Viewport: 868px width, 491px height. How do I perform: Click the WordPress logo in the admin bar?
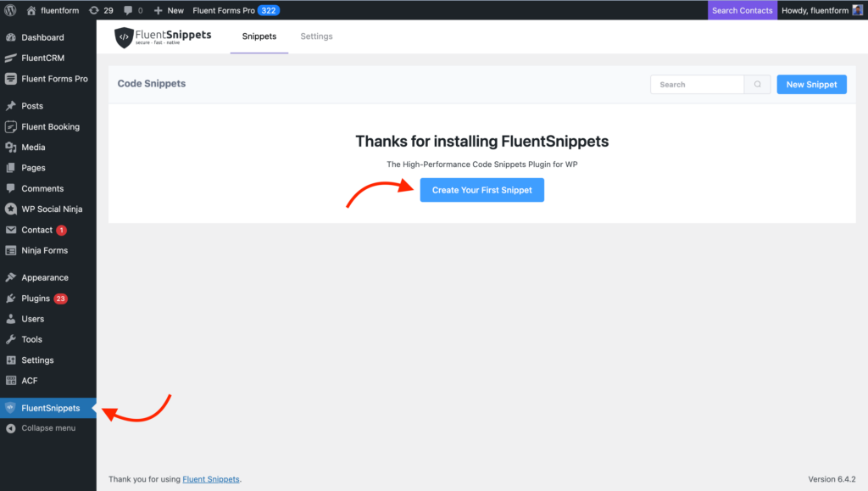click(x=9, y=10)
